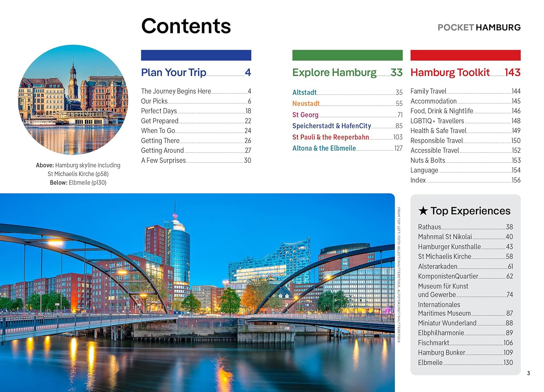Jump to the Neustadt chapter entry
Screen dimensions: 544x392
coord(306,104)
